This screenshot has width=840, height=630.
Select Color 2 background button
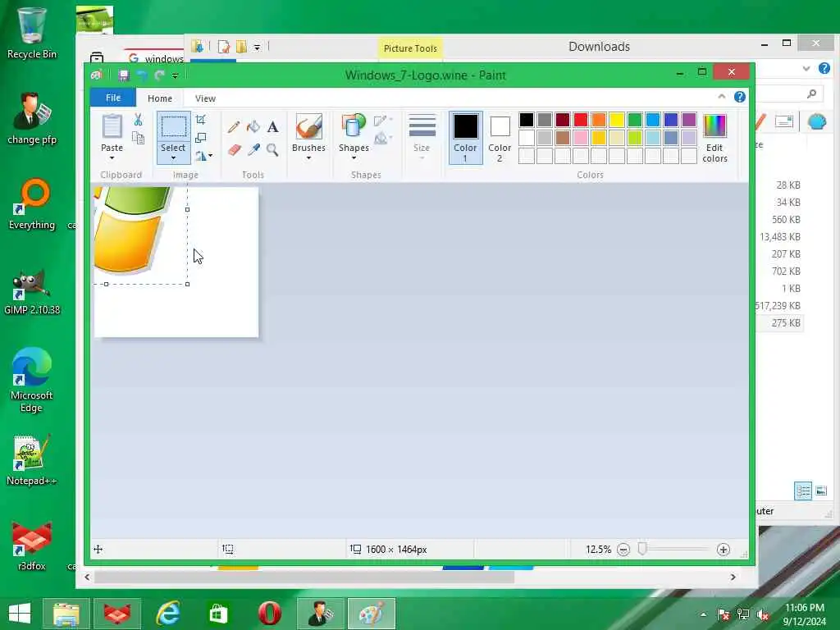pos(500,138)
